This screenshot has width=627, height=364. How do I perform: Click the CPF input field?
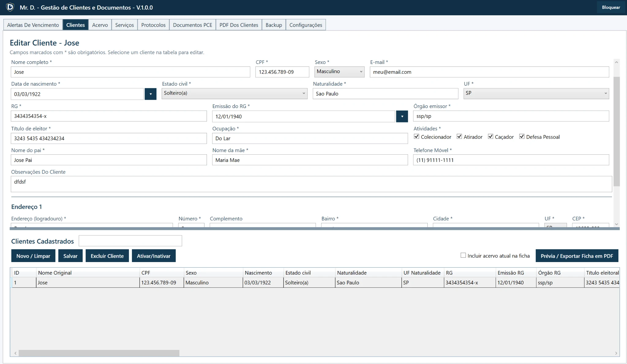pyautogui.click(x=282, y=72)
